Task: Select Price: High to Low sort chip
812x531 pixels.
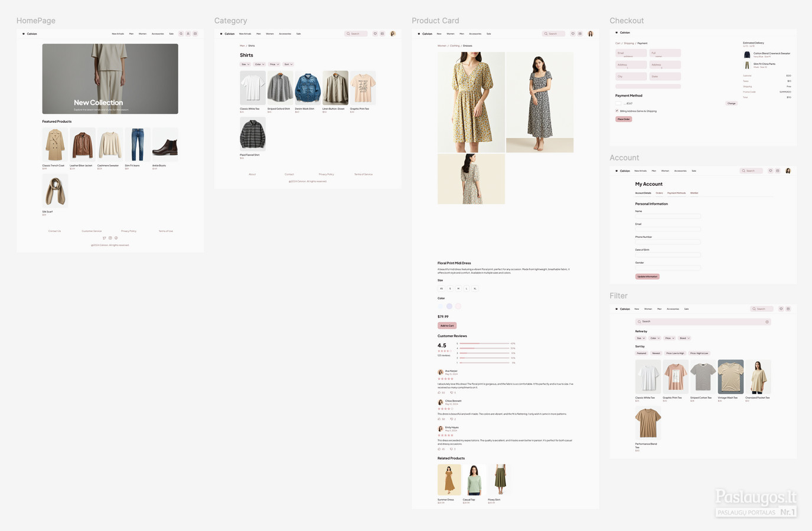Action: pos(699,353)
